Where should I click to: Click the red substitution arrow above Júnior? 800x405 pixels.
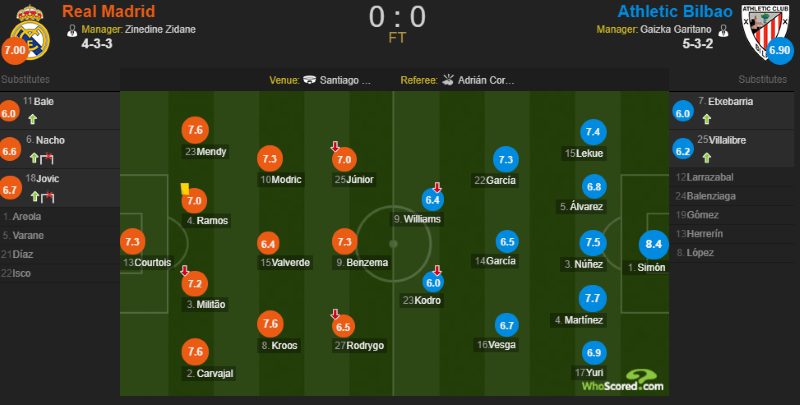pos(336,147)
